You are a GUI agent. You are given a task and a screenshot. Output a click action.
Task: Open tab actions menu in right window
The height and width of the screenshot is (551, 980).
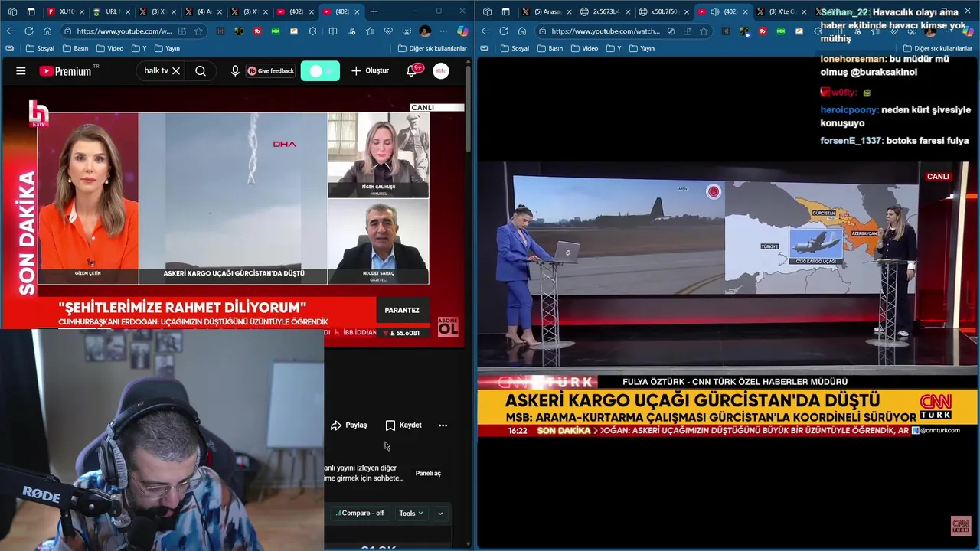506,11
